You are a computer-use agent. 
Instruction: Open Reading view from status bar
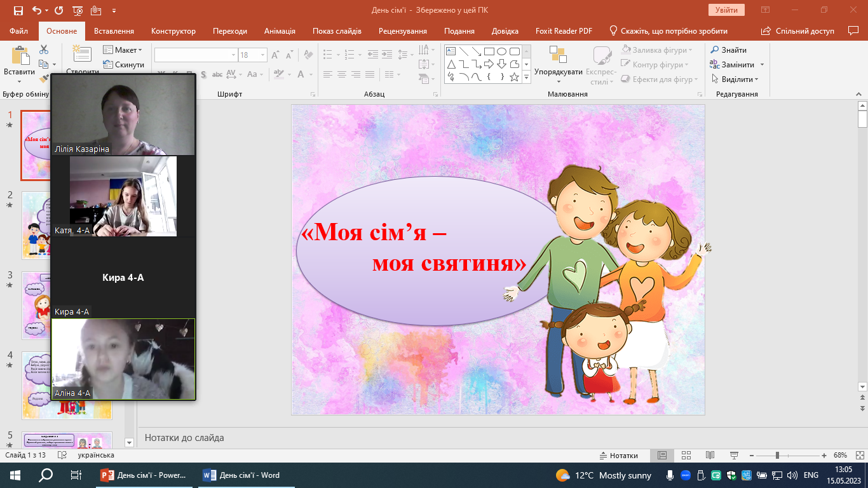pos(710,456)
